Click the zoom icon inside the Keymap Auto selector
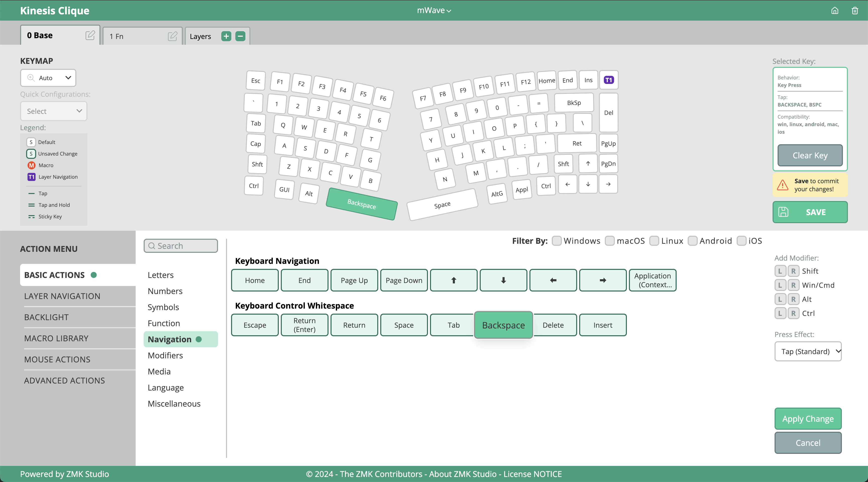This screenshot has height=482, width=868. [31, 78]
